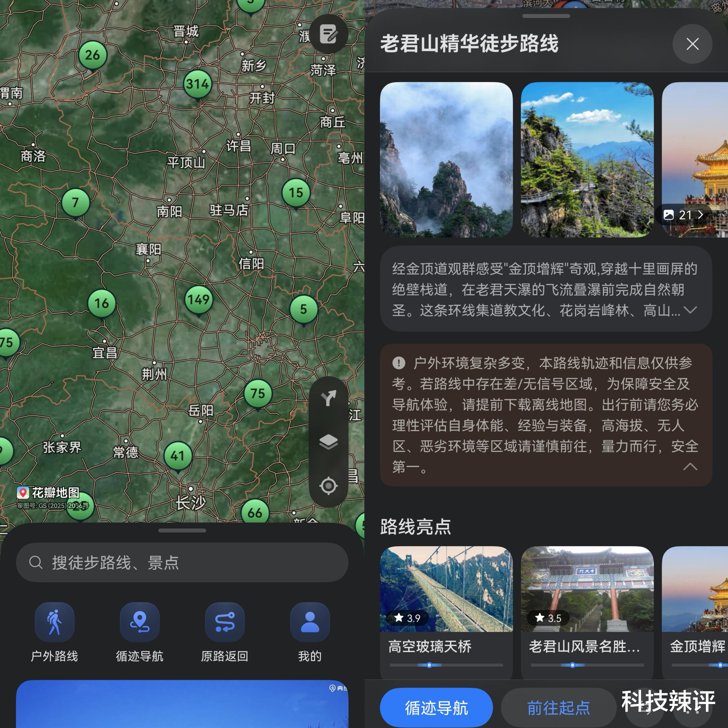
Task: Tap the 循迹导航 map pin icon
Action: coord(139,622)
